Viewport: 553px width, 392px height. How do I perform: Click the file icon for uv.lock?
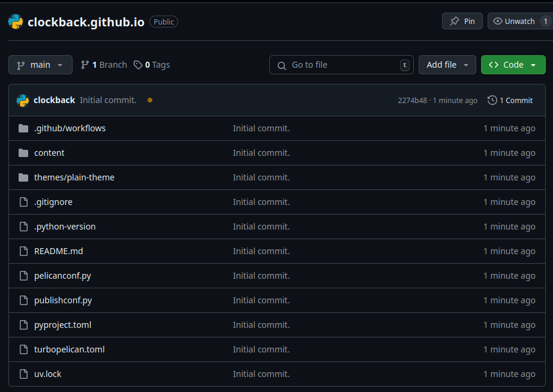tap(23, 374)
